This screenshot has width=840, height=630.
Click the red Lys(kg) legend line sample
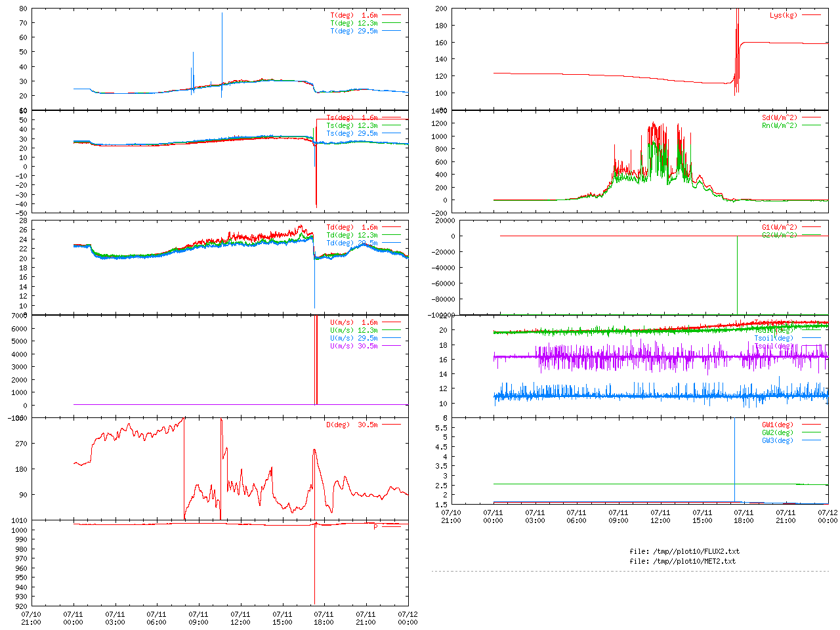tap(810, 15)
